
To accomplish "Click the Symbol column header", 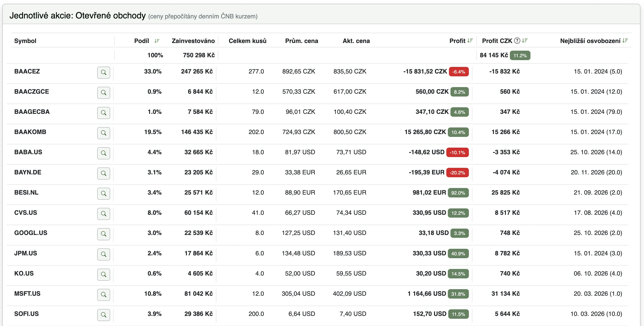I will [x=25, y=41].
